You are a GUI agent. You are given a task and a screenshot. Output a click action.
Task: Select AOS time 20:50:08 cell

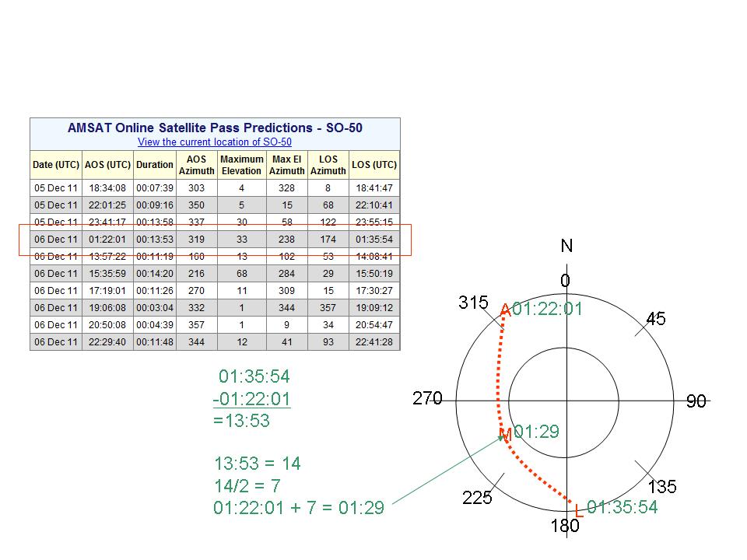click(x=107, y=325)
